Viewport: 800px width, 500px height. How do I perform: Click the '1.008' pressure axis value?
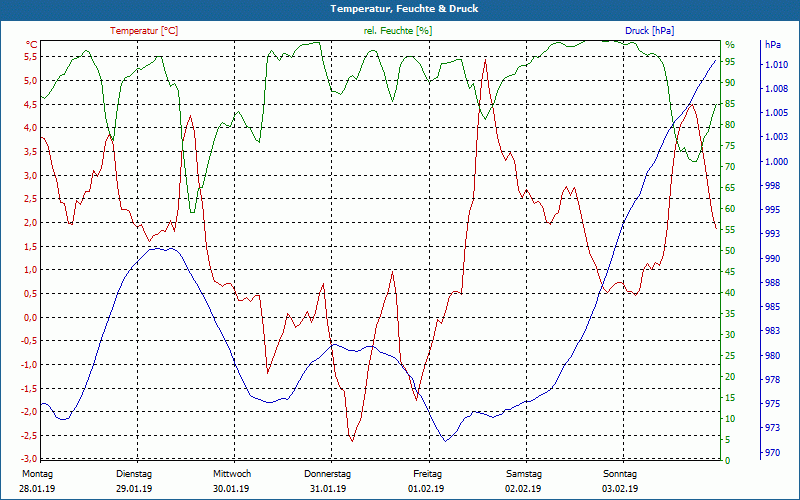point(777,89)
